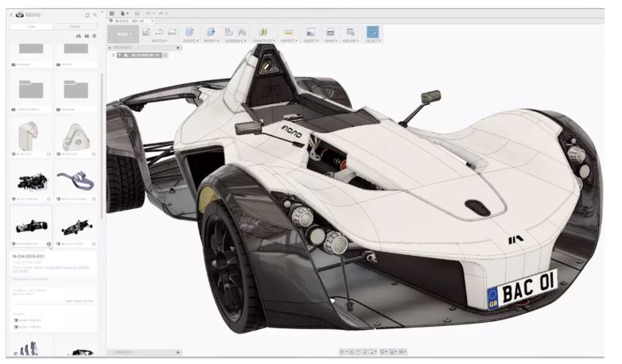Viewport: 622px width, 364px height.
Task: Toggle the data panel grid icon
Action: pos(112,14)
